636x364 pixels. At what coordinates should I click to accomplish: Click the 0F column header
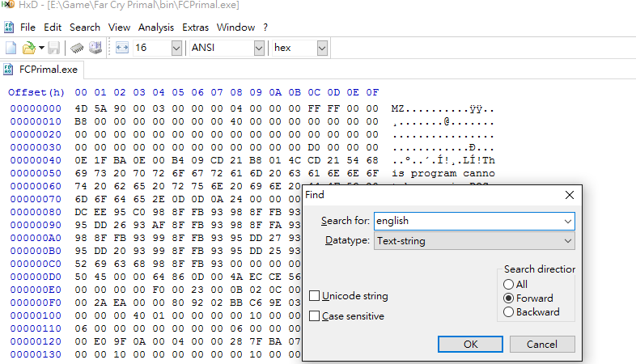[372, 92]
